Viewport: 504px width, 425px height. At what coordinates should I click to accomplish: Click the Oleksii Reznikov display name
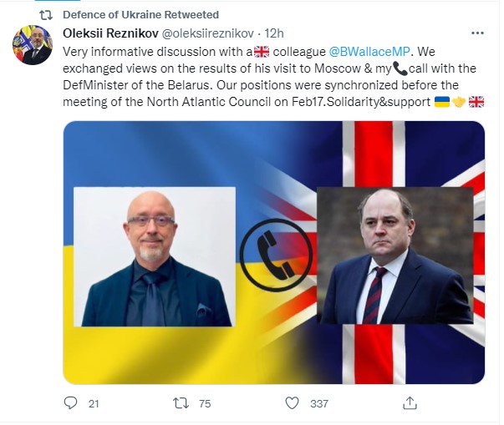110,33
